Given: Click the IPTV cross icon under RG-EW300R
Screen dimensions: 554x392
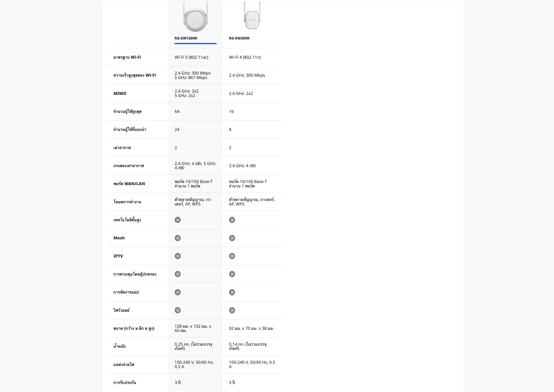Looking at the screenshot, I should pos(232,256).
